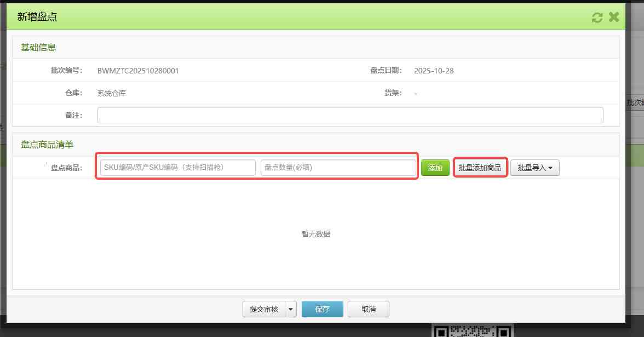Click the 新增盘点 dialog title
644x337 pixels.
(x=37, y=17)
